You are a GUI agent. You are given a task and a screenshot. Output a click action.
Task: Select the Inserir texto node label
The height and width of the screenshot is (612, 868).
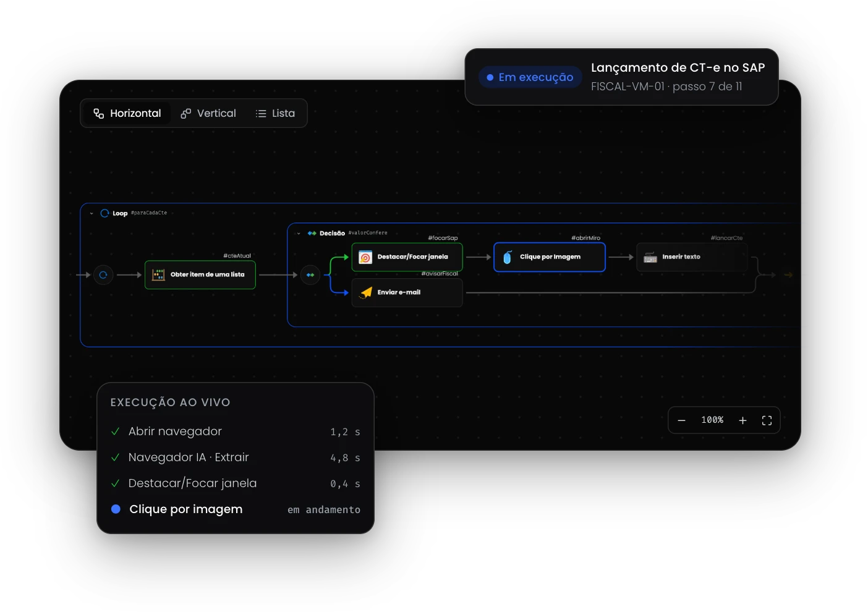tap(681, 257)
